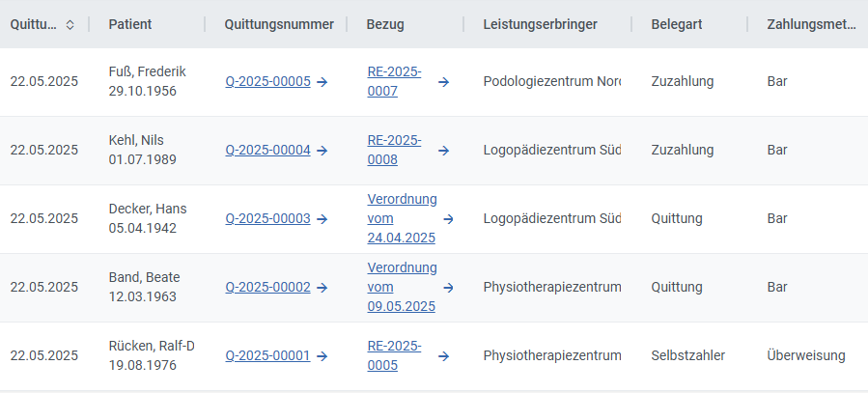Image resolution: width=868 pixels, height=393 pixels.
Task: Open receipt link Q-2025-00005
Action: 267,82
